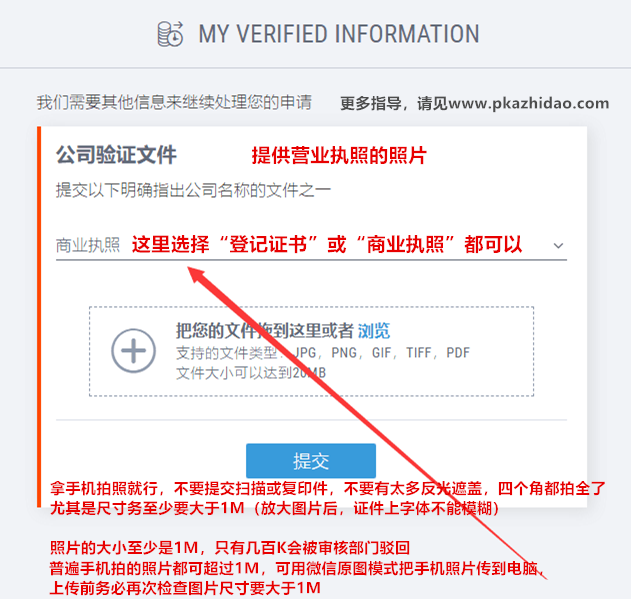This screenshot has height=599, width=631.
Task: Open the 浏览 browse link
Action: pos(374,331)
